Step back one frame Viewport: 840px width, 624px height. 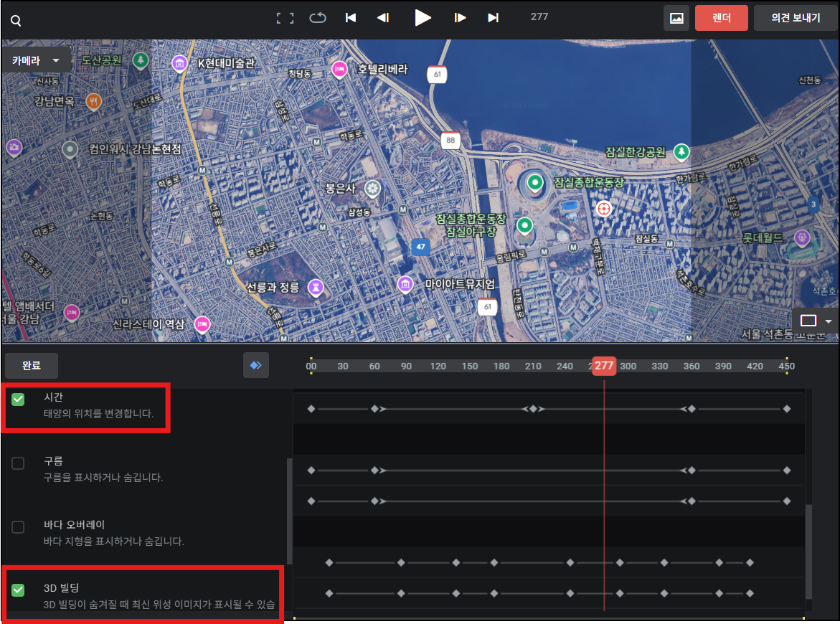click(x=383, y=18)
